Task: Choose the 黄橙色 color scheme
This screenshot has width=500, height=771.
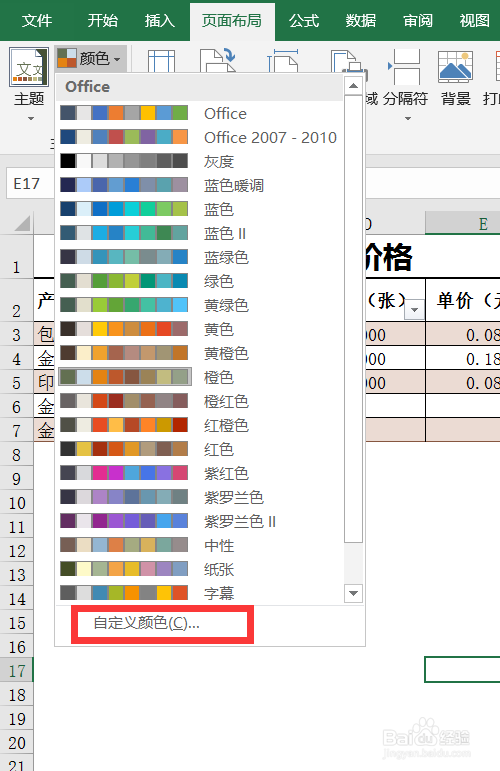Action: point(200,354)
